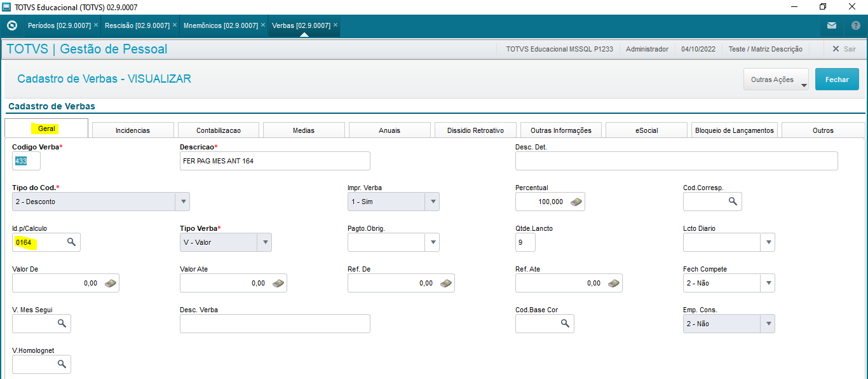
Task: Select the Outros tab
Action: (823, 130)
